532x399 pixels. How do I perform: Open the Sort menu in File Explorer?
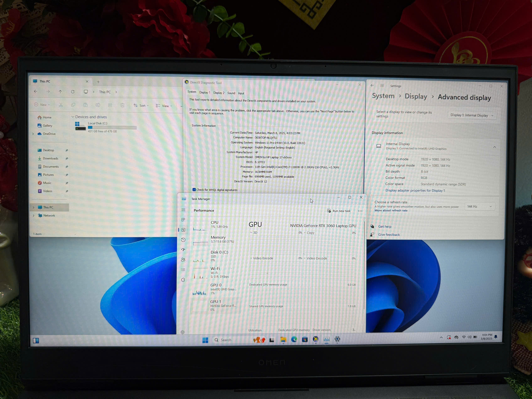141,105
